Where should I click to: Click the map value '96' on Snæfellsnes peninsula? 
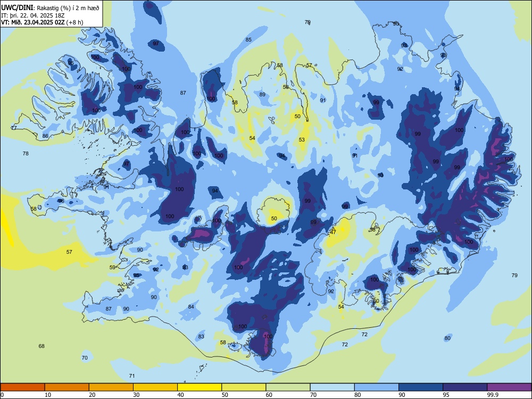[61, 201]
